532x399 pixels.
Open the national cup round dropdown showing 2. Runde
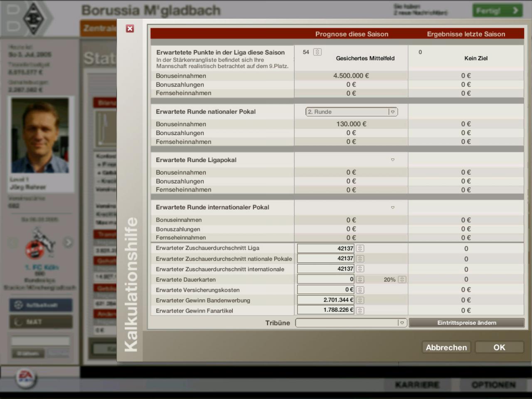pos(352,112)
